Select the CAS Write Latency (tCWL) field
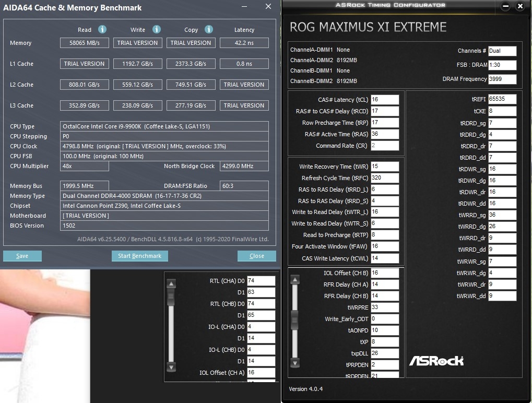532x403 pixels. point(385,258)
